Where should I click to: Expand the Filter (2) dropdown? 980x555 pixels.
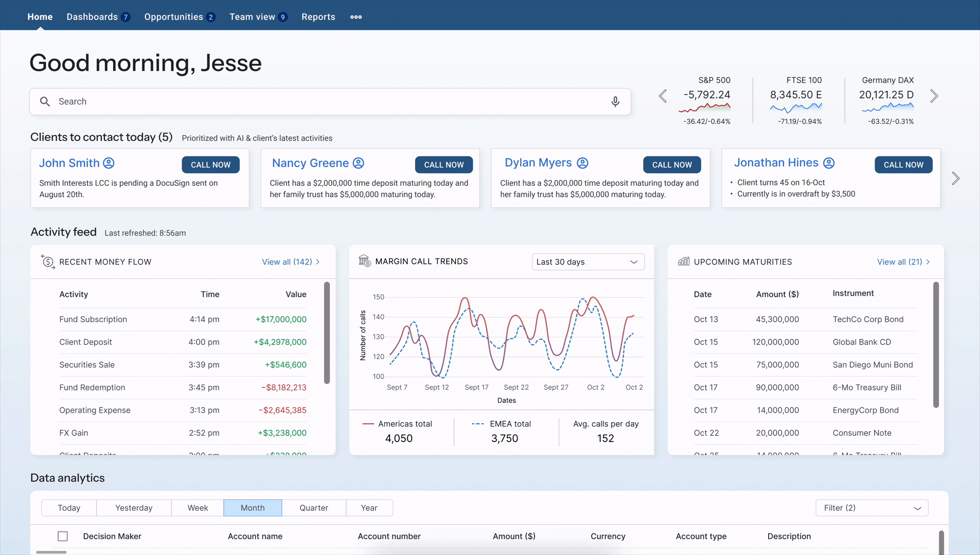coord(872,508)
